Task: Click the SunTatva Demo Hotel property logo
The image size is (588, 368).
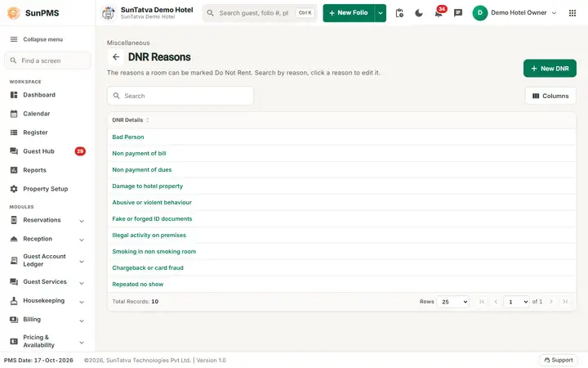Action: 109,13
